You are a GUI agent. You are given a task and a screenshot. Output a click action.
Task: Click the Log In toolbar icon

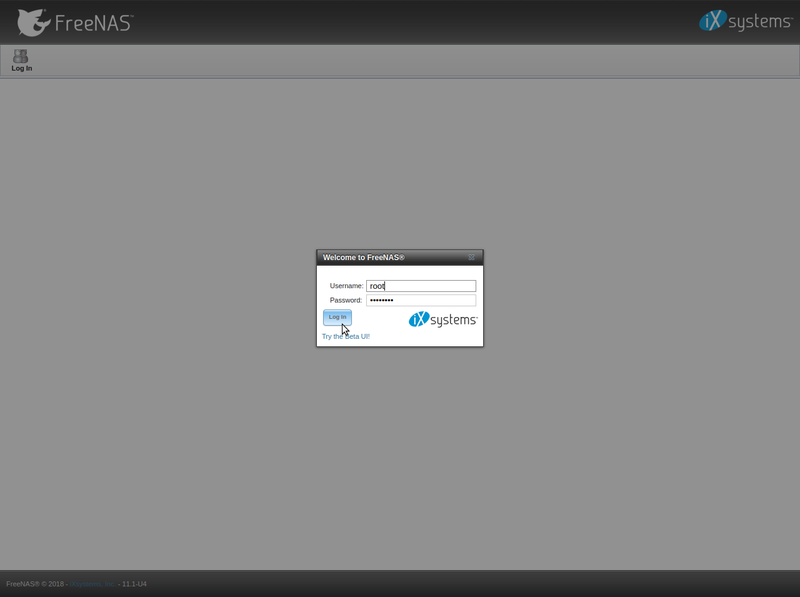point(21,60)
